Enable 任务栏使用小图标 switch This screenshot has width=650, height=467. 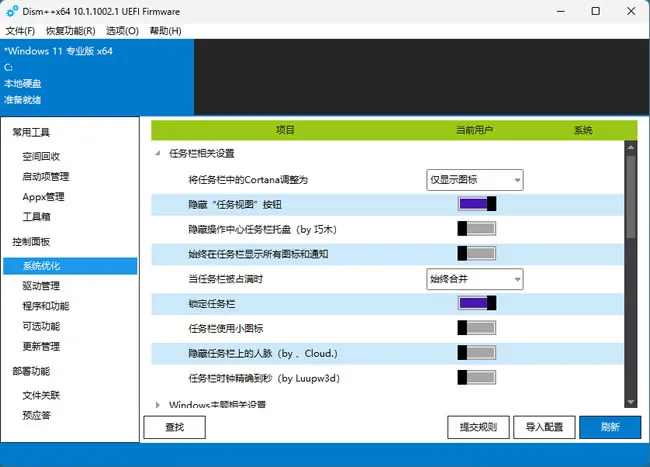point(477,328)
